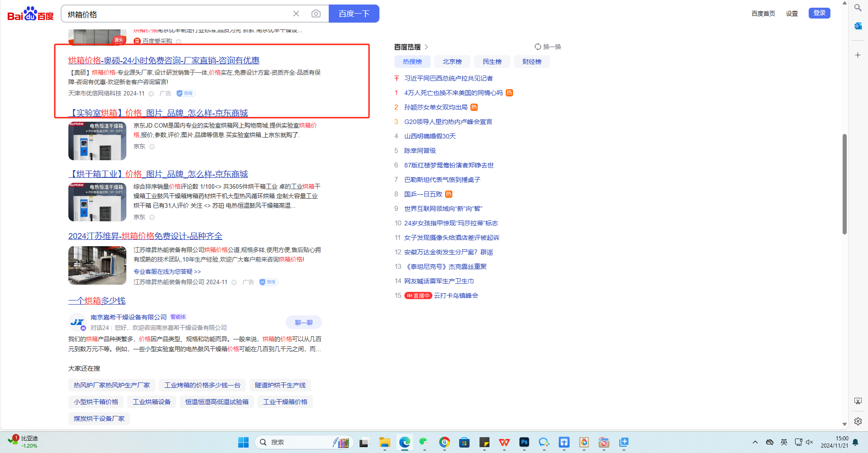This screenshot has width=868, height=453.
Task: Open Photoshop from the taskbar
Action: (x=524, y=442)
